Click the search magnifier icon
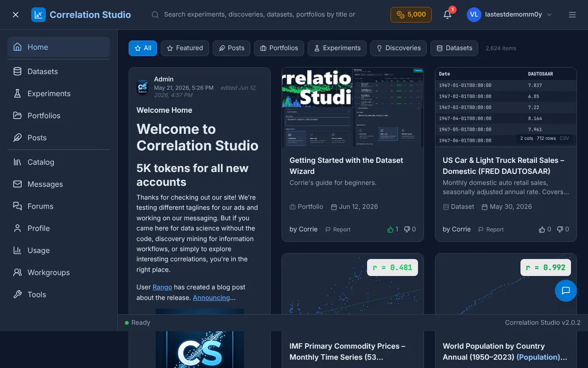The width and height of the screenshot is (588, 368). [x=155, y=15]
